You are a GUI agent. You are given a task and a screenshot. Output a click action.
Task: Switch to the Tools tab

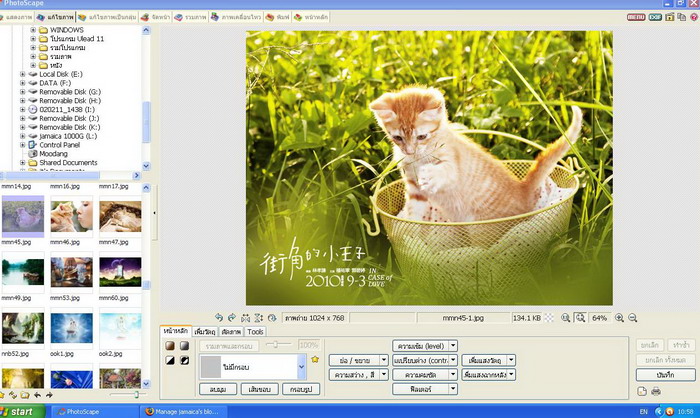point(255,331)
